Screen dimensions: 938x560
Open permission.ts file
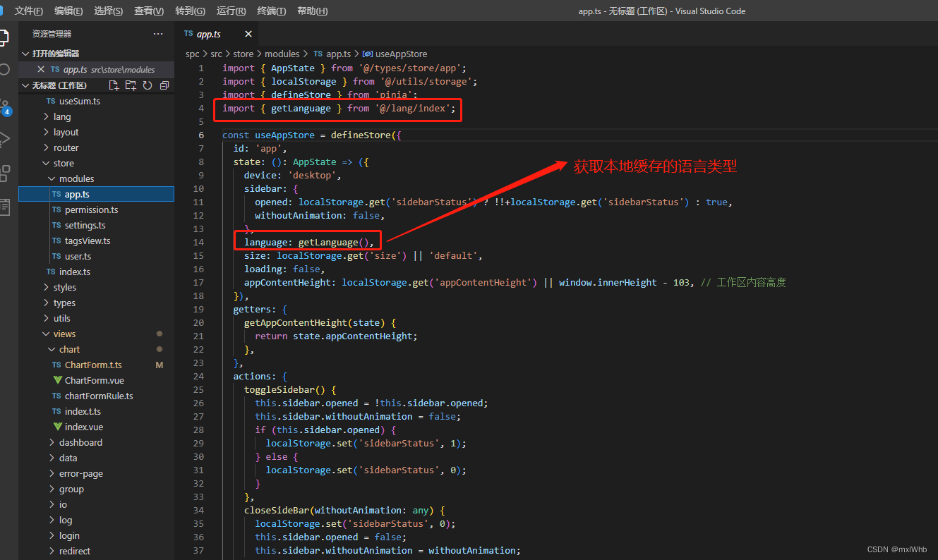point(96,209)
